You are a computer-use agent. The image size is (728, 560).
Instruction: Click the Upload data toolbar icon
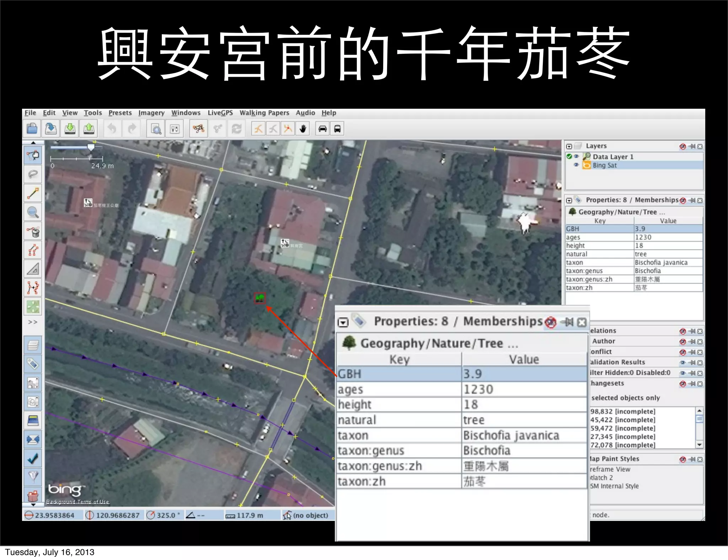89,129
